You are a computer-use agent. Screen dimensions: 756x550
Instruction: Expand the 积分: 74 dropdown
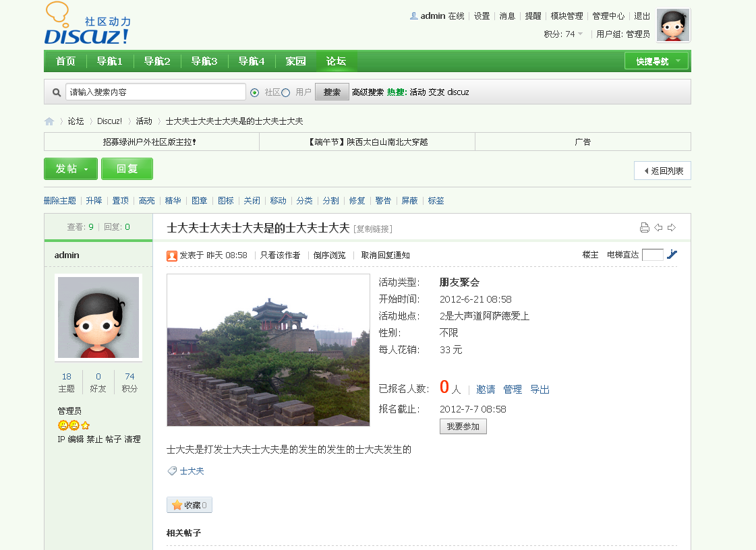(564, 34)
